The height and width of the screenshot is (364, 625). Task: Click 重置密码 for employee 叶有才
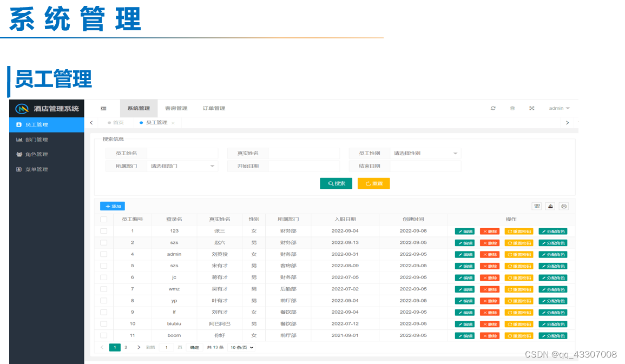coord(519,301)
